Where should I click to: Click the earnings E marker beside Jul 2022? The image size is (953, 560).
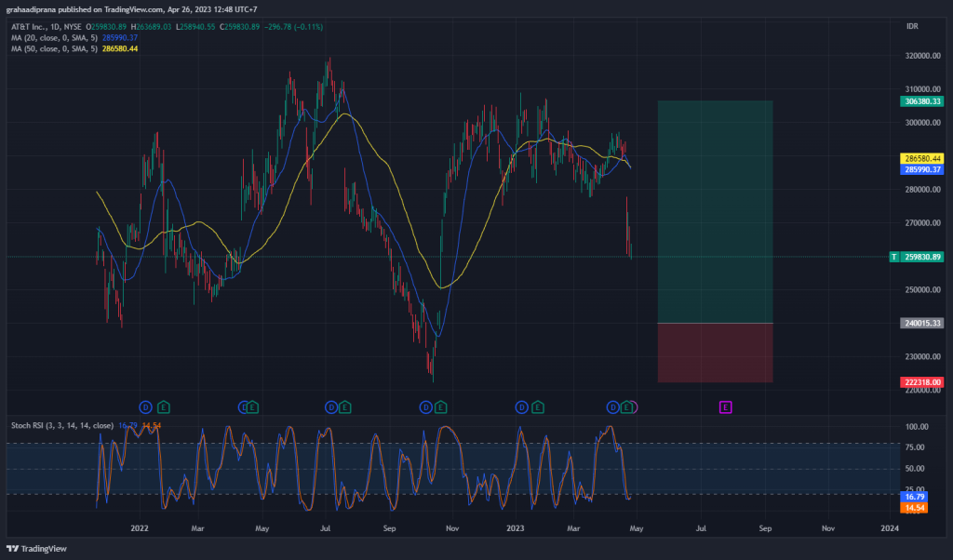344,407
